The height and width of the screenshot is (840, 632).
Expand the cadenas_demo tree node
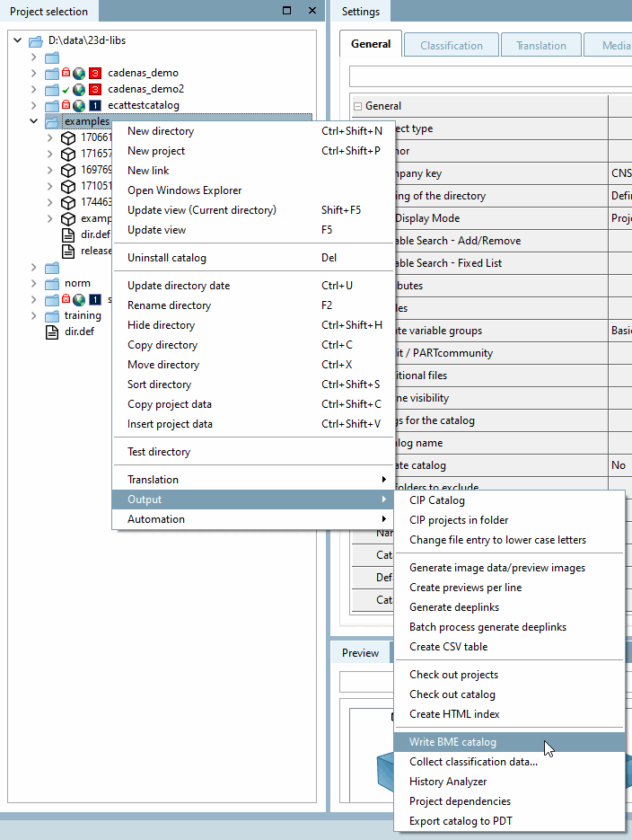coord(34,73)
